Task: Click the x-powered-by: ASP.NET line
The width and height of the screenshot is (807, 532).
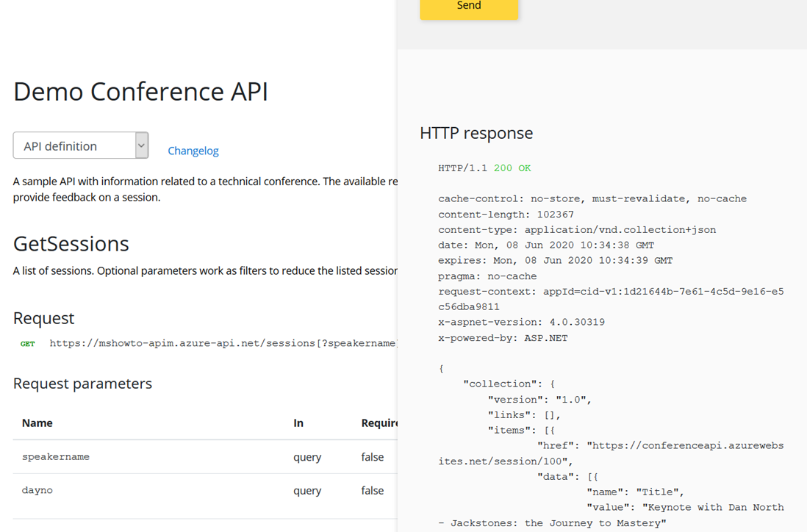Action: coord(503,338)
